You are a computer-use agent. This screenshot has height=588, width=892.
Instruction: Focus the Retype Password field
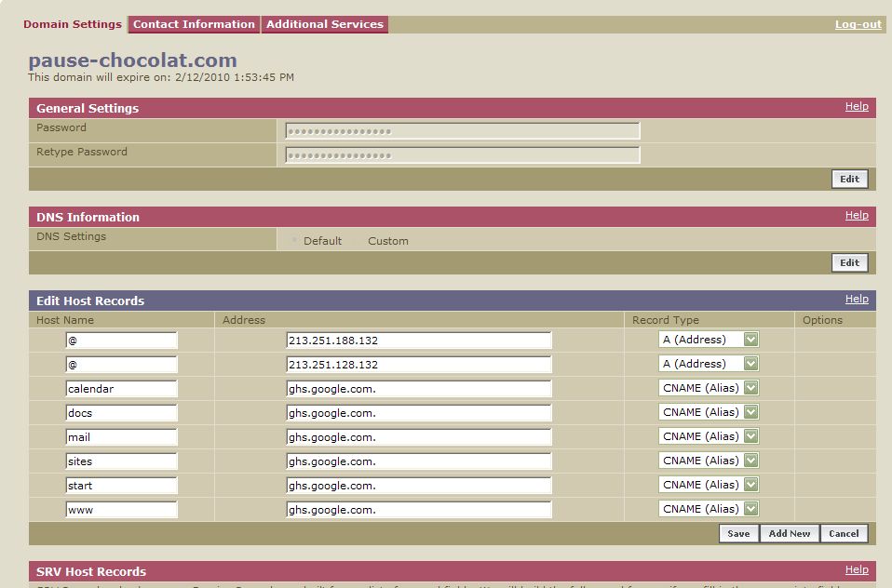(463, 155)
